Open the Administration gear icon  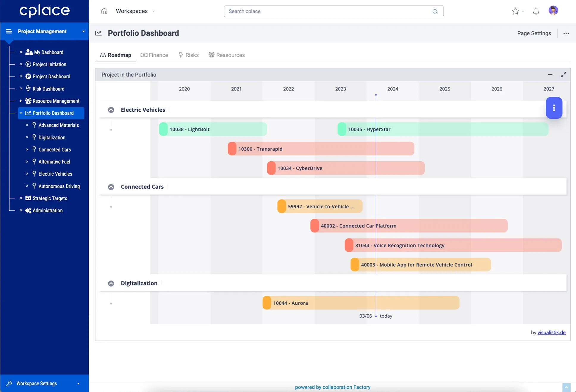click(28, 210)
